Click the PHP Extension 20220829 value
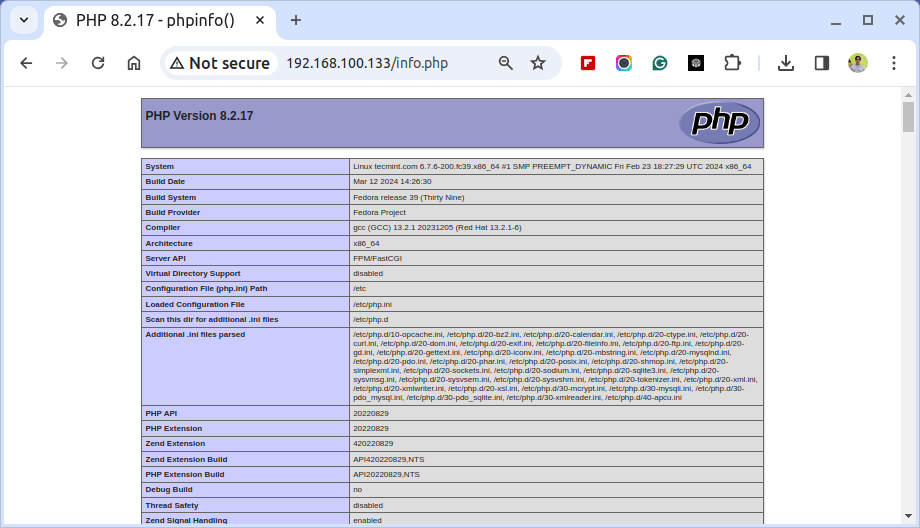The image size is (920, 528). point(371,429)
